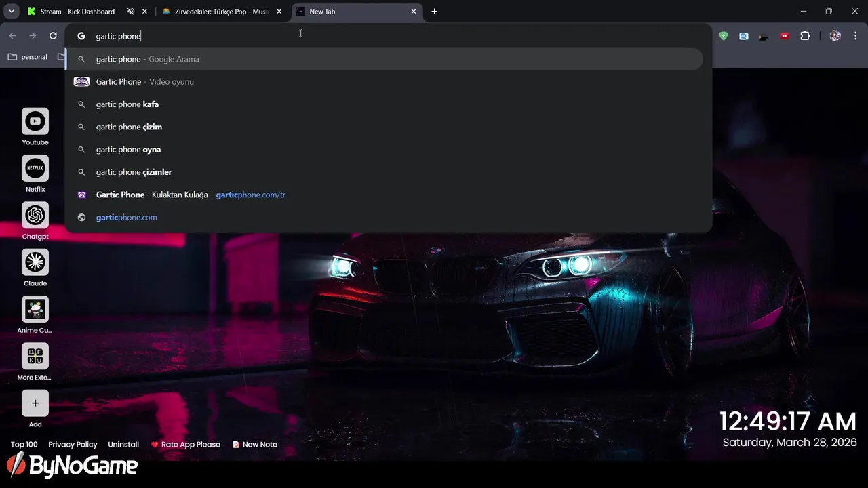This screenshot has height=488, width=868.
Task: Create a New Note
Action: (255, 445)
